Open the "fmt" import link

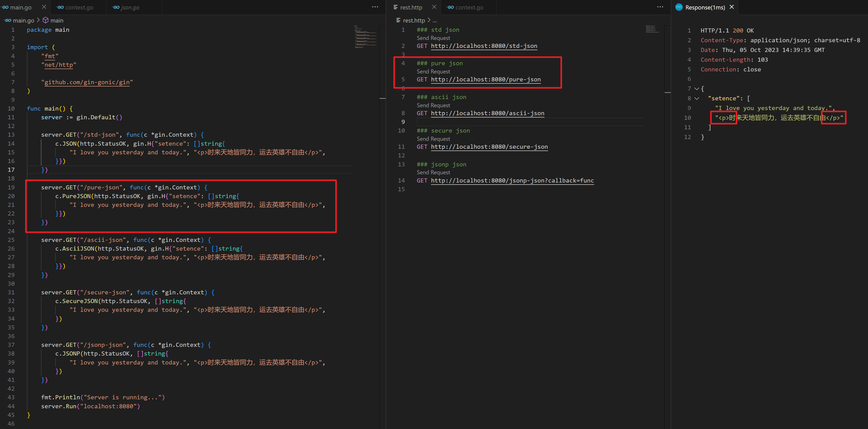(x=50, y=56)
